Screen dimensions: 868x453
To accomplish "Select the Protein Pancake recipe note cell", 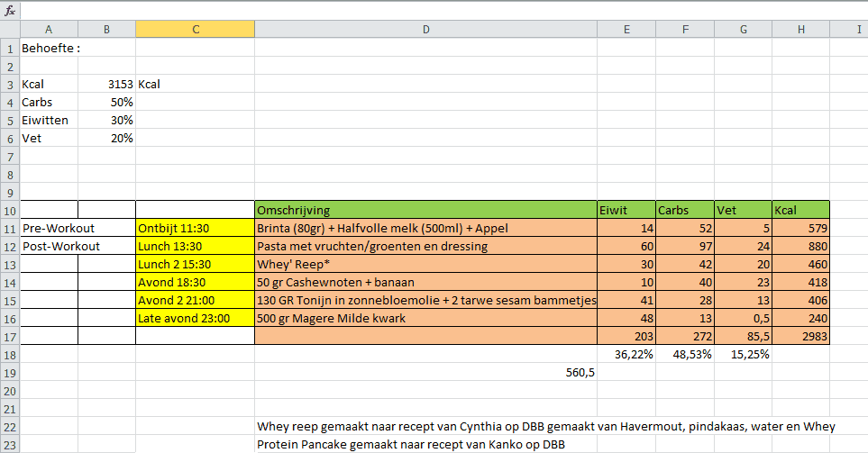I will click(x=425, y=444).
